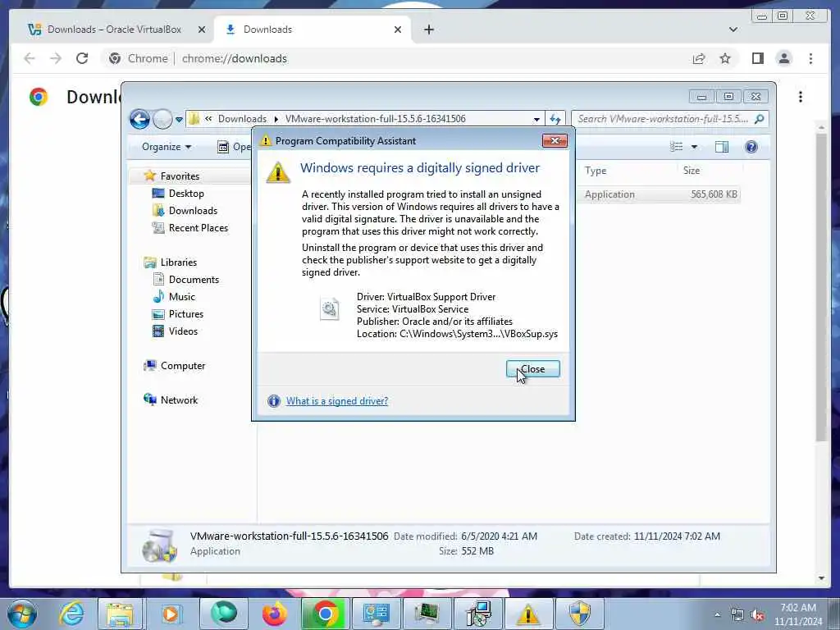Screen dimensions: 840x630
Task: Bookmark this page with star icon
Action: [725, 58]
